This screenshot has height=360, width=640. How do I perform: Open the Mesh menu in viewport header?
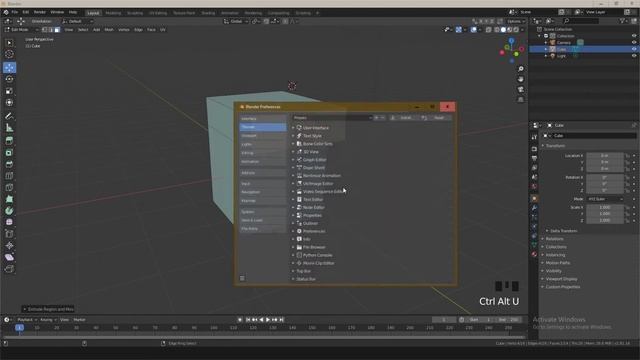point(109,30)
